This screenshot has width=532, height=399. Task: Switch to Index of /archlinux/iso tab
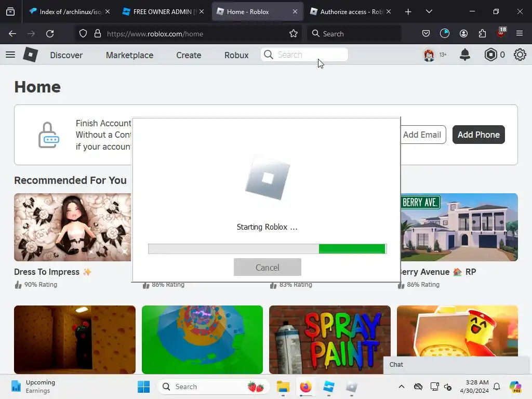pos(69,11)
